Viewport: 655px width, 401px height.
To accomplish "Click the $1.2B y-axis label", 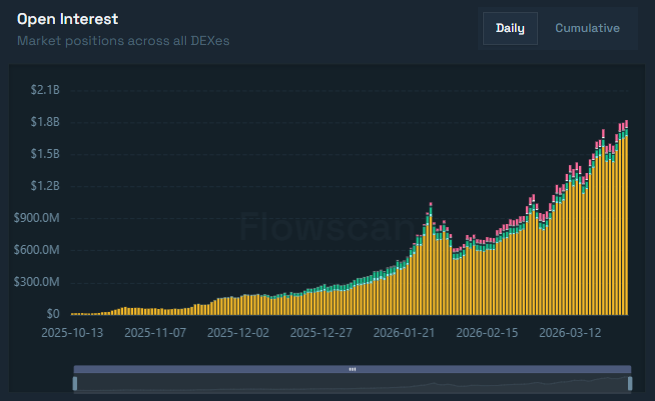I will pyautogui.click(x=46, y=186).
